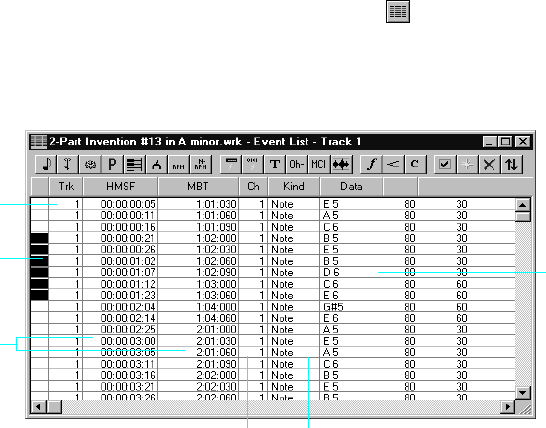Toggle the Note events filter button
546x428 pixels.
click(46, 164)
